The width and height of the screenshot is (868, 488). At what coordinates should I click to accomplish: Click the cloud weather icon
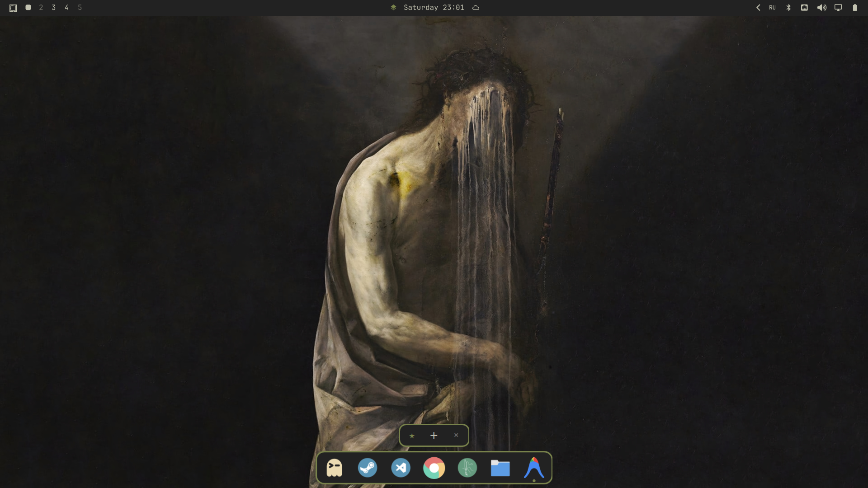pyautogui.click(x=476, y=8)
